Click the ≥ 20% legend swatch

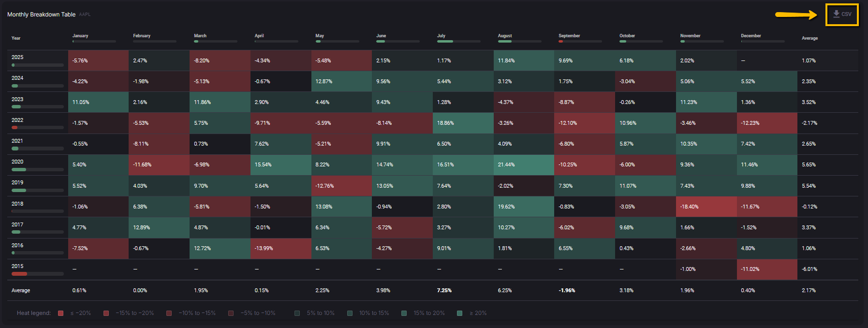pyautogui.click(x=460, y=313)
